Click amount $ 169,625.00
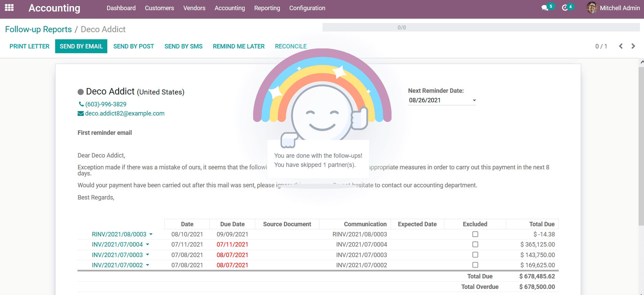This screenshot has width=644, height=295. pyautogui.click(x=538, y=265)
